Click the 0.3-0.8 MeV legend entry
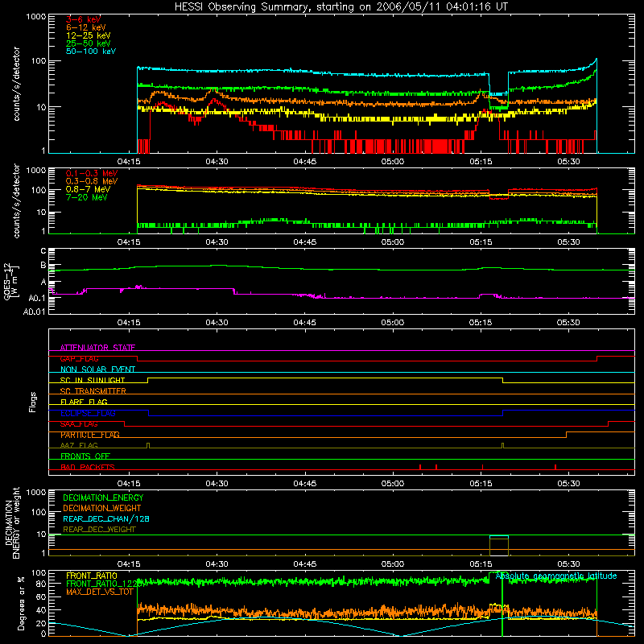The image size is (644, 644). pos(92,181)
